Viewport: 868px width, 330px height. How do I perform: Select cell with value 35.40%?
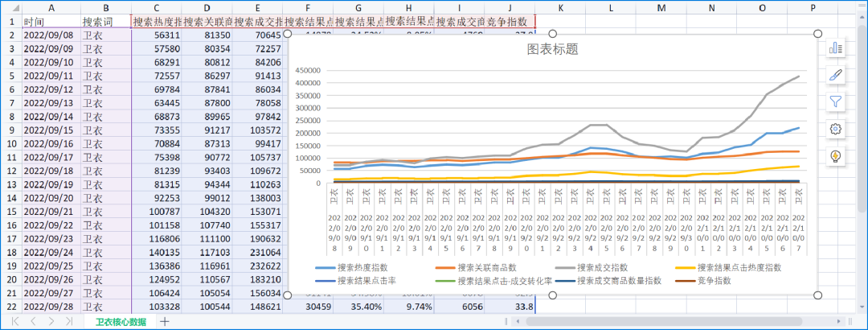point(358,306)
